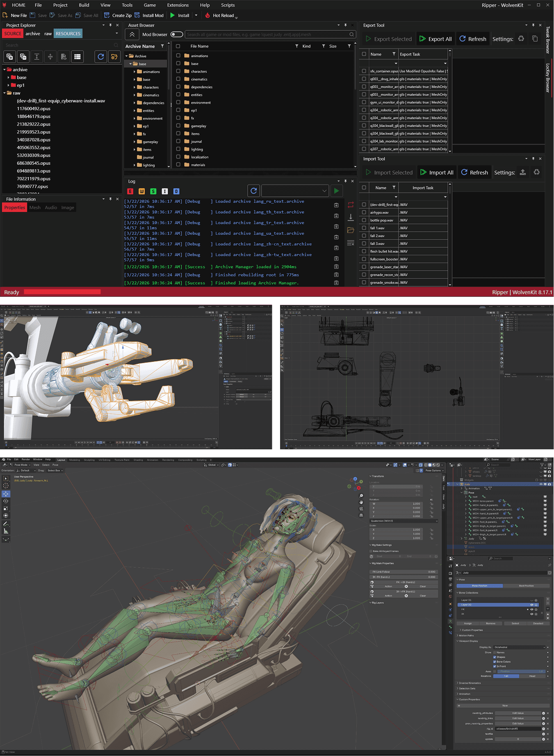Image resolution: width=554 pixels, height=756 pixels.
Task: Expand the characters folder in Archive tree
Action: tap(135, 87)
